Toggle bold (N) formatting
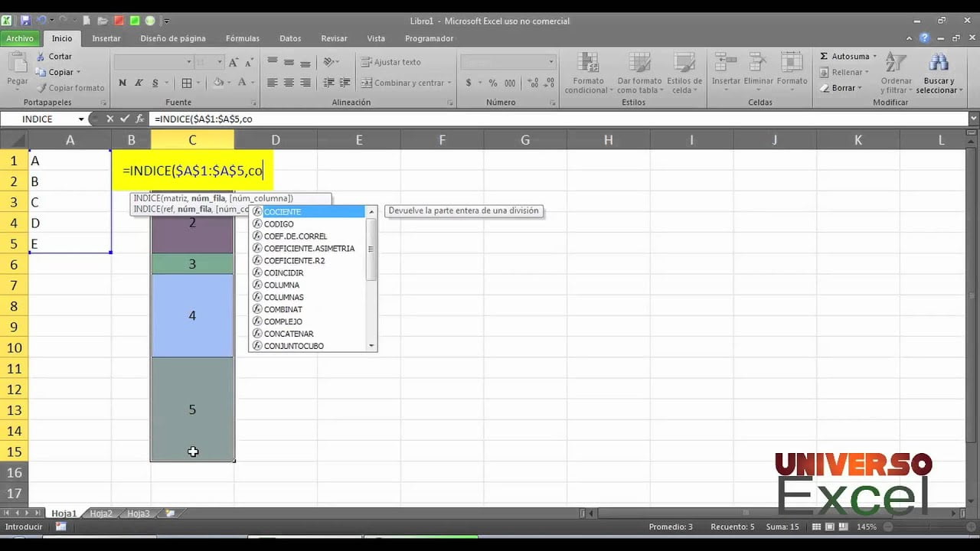The image size is (980, 551). click(x=122, y=81)
